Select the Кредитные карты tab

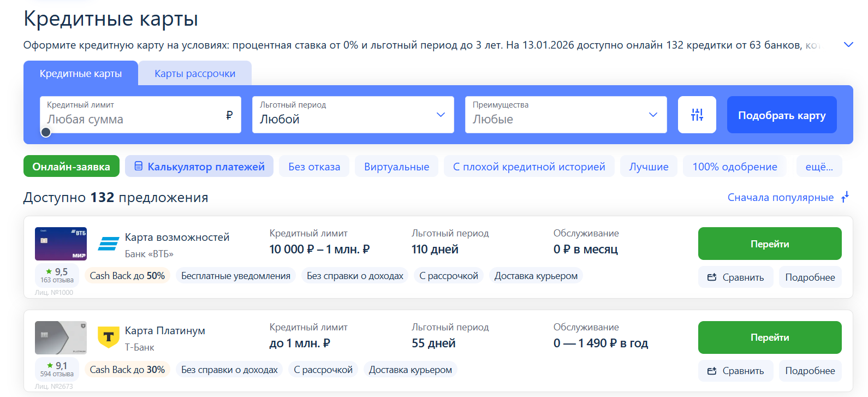point(81,74)
